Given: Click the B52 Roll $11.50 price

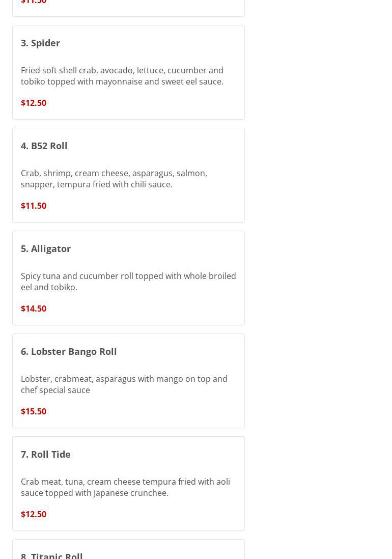Looking at the screenshot, I should click(34, 206).
